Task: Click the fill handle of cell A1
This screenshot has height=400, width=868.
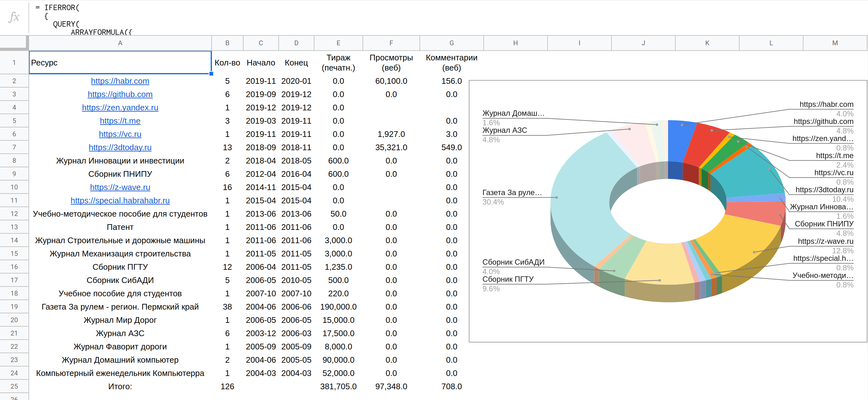Action: tap(211, 74)
